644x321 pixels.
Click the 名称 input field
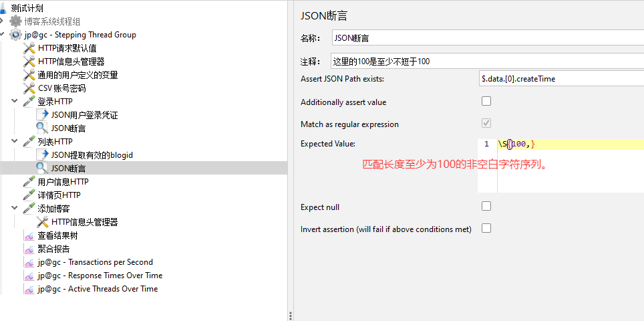pyautogui.click(x=488, y=38)
